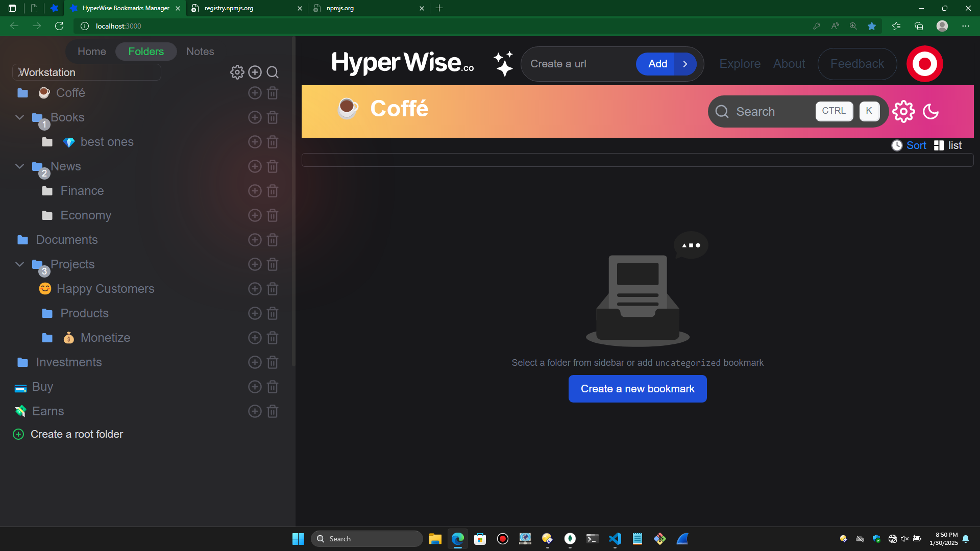Delete Happy Customers folder
This screenshot has width=980, height=551.
pos(273,289)
